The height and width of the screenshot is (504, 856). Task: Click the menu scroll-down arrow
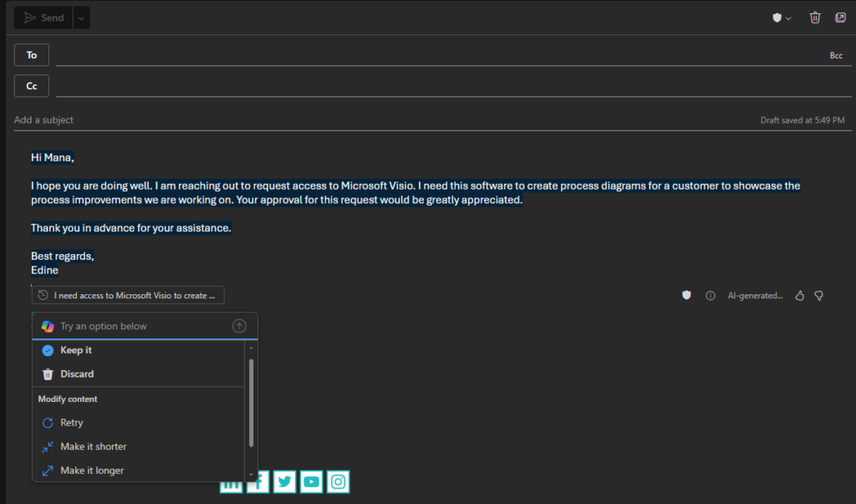click(251, 475)
